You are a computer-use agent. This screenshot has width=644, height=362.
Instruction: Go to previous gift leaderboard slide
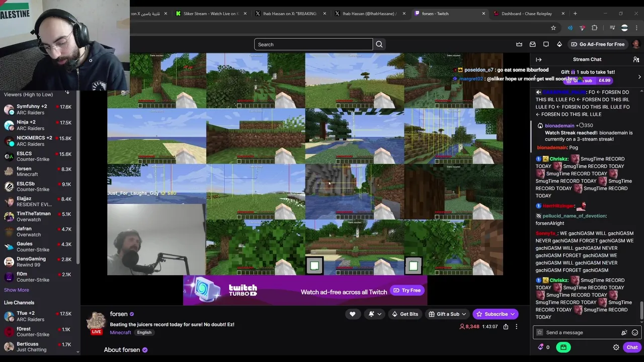point(535,77)
